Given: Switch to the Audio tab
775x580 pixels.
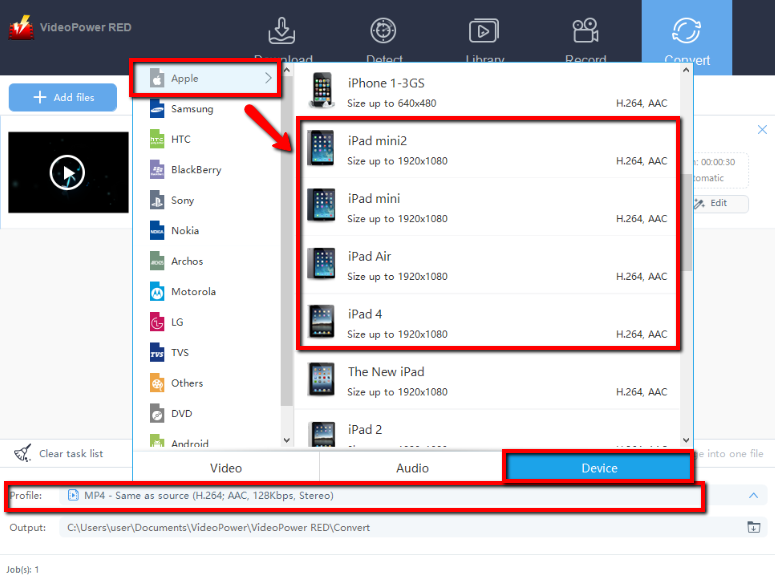Looking at the screenshot, I should click(x=412, y=468).
